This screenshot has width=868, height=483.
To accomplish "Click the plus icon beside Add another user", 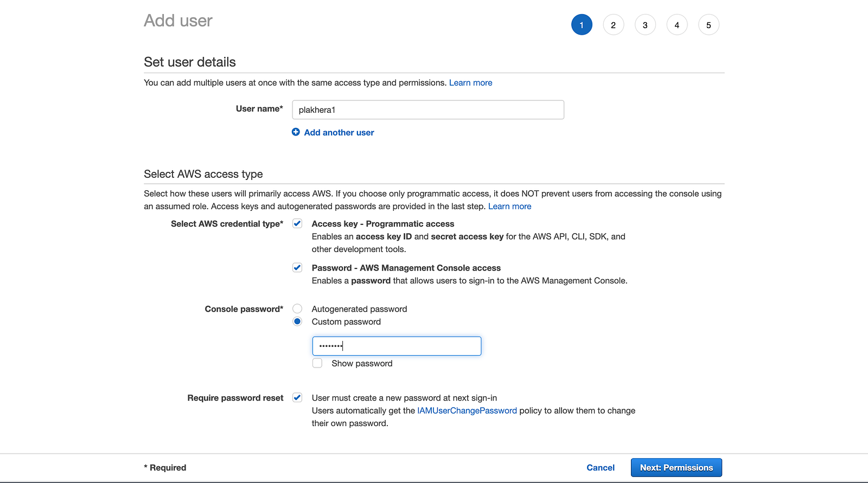I will tap(296, 132).
